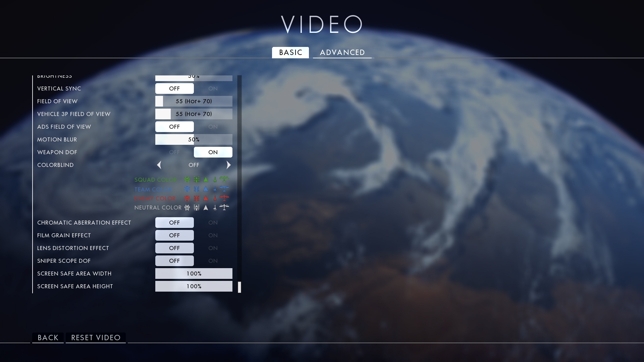Viewport: 644px width, 362px height.
Task: Turn Vertical Sync ON
Action: pyautogui.click(x=213, y=88)
